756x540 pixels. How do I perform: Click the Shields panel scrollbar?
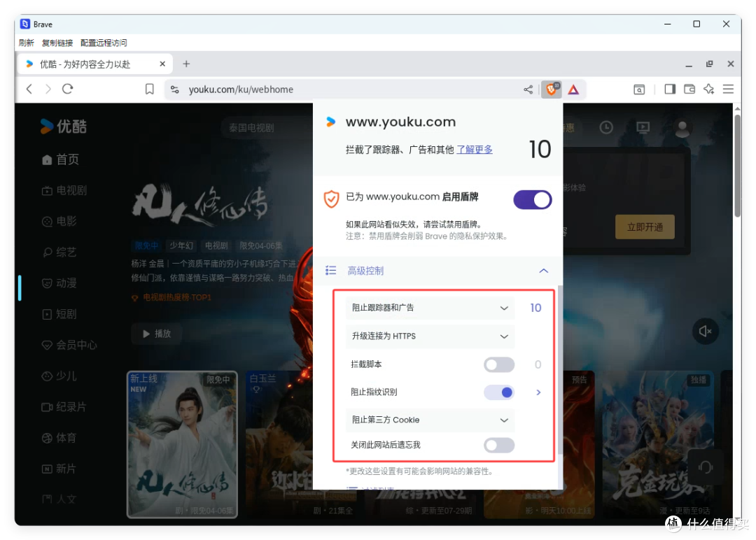560,371
